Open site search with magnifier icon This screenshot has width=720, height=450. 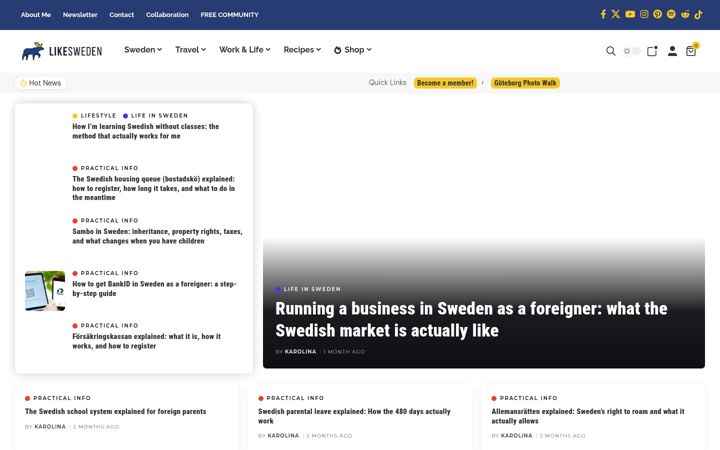[610, 51]
